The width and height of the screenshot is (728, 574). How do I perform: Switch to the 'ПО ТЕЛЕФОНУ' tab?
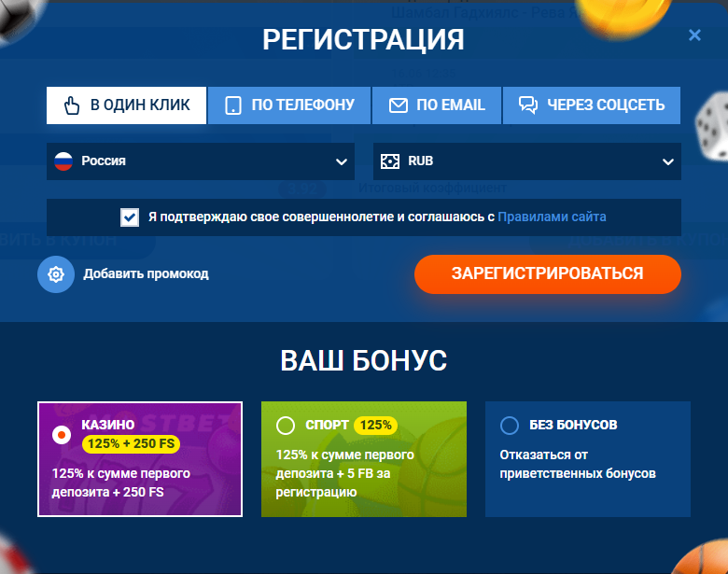pos(289,105)
